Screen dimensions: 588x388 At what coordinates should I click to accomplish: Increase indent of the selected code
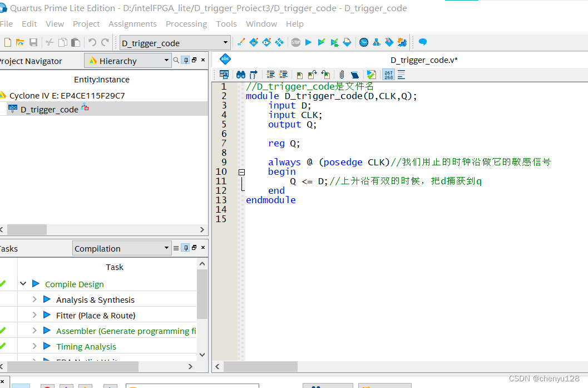pyautogui.click(x=270, y=75)
